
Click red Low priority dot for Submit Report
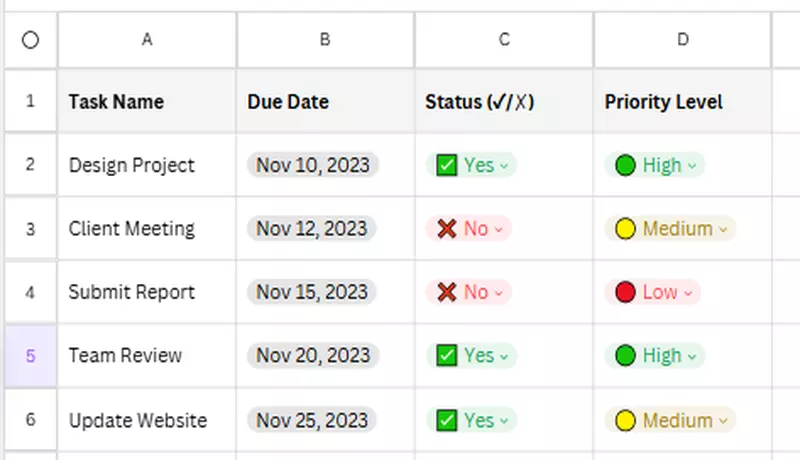tap(625, 292)
